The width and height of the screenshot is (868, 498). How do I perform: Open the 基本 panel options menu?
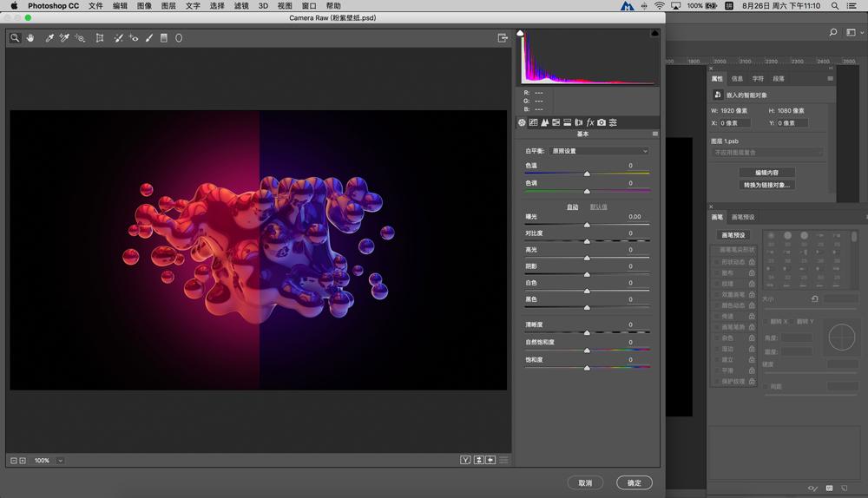(x=654, y=134)
